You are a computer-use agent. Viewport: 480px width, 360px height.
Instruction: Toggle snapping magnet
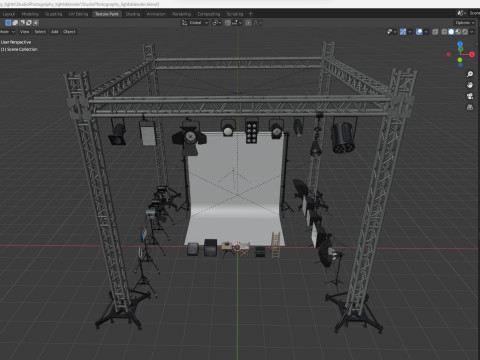(228, 23)
